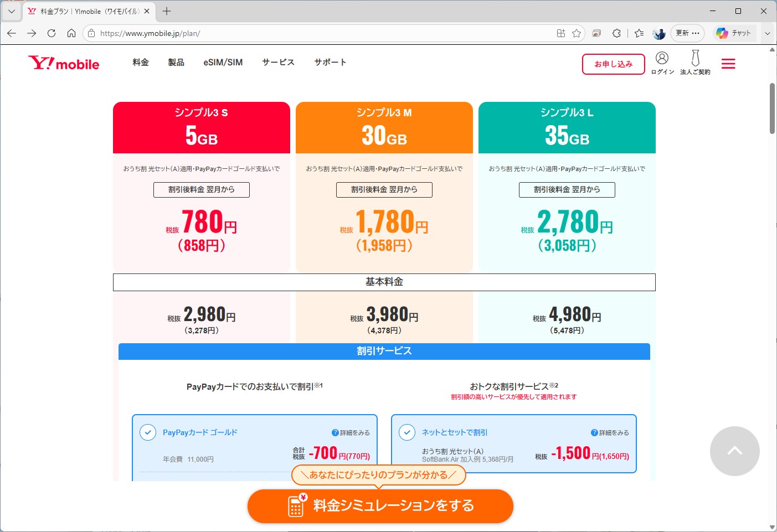This screenshot has height=532, width=777.
Task: Open the 料金 menu
Action: (x=141, y=62)
